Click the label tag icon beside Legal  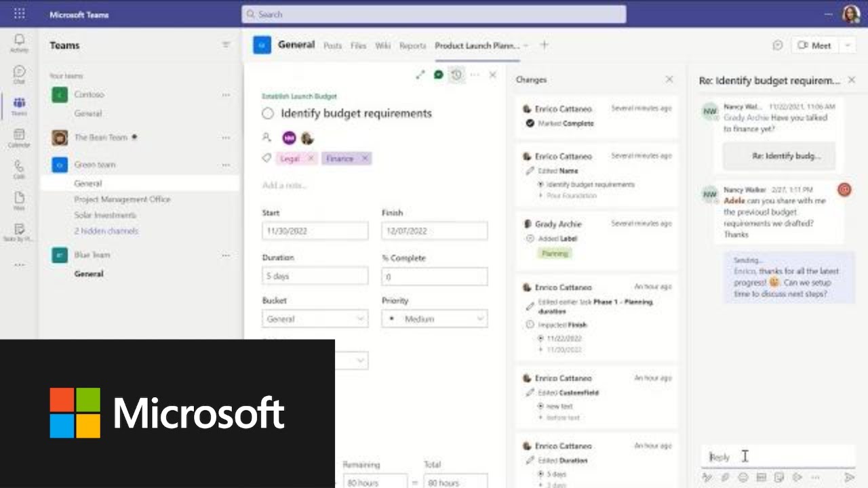pos(267,158)
